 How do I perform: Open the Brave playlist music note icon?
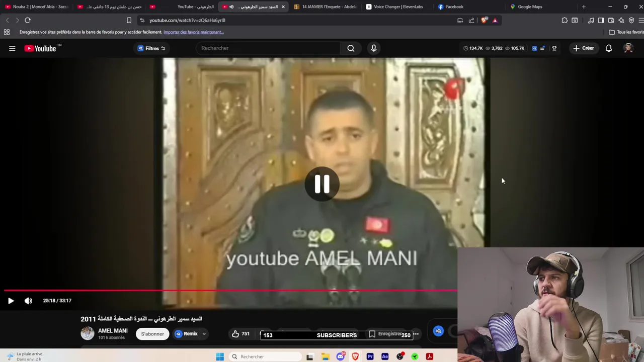(x=591, y=20)
